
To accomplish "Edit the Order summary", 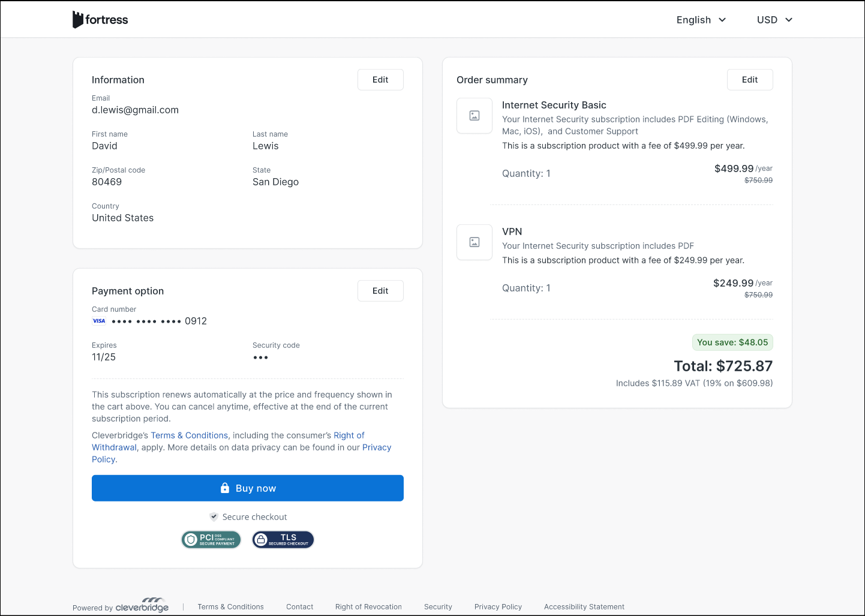I will [749, 80].
